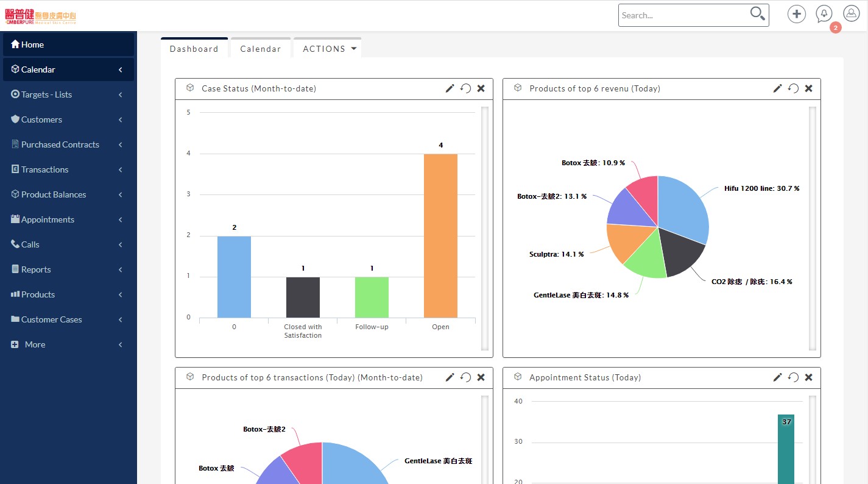868x484 pixels.
Task: Click the Home icon in the sidebar
Action: (15, 44)
